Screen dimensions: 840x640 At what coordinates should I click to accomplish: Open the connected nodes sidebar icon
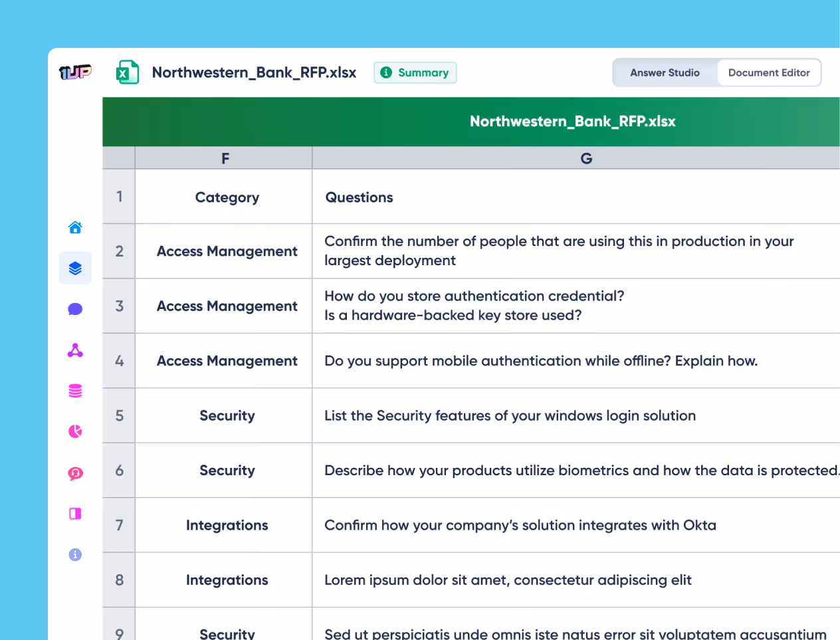tap(75, 350)
